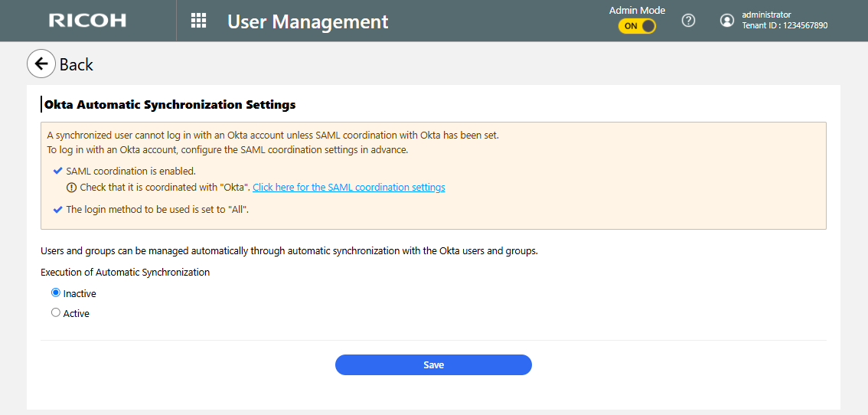Click the Okta Automatic Synchronization Settings heading

tap(170, 104)
